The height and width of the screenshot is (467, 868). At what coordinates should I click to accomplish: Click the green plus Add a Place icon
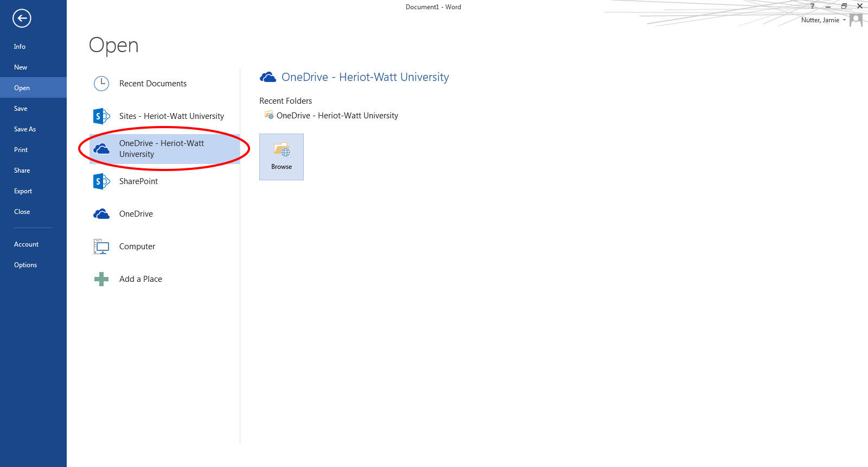(x=101, y=279)
